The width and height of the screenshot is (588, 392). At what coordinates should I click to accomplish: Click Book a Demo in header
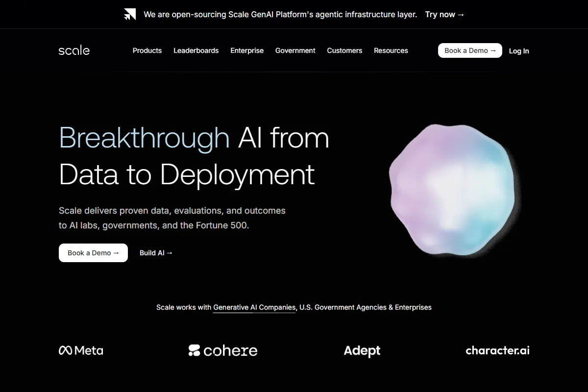click(470, 50)
